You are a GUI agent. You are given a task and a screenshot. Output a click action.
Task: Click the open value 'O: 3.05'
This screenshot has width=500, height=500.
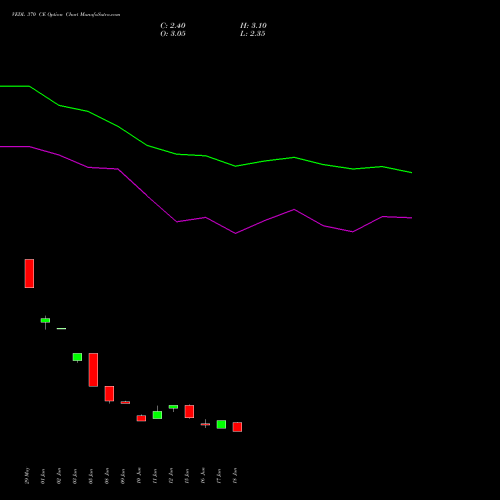point(173,34)
